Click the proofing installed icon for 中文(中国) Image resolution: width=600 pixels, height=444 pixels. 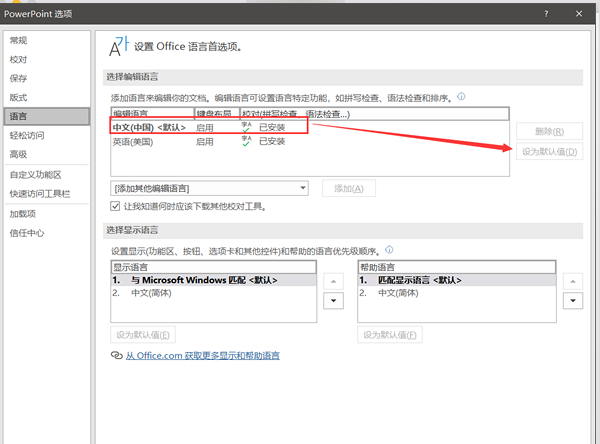tap(246, 127)
